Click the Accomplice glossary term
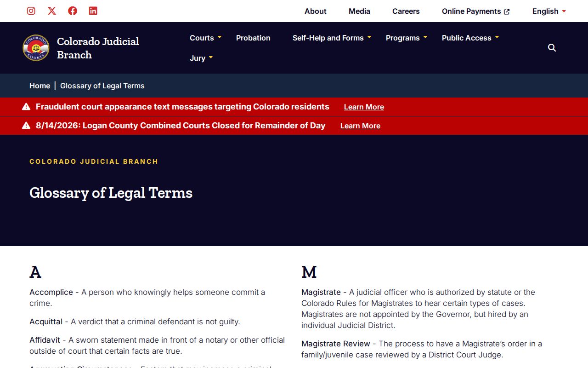 coord(51,292)
